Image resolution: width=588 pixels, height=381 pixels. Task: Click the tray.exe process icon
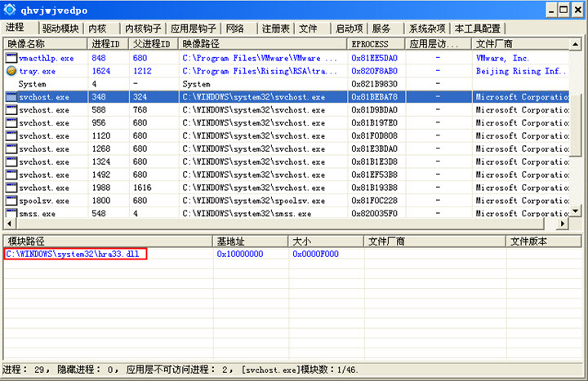coord(11,72)
